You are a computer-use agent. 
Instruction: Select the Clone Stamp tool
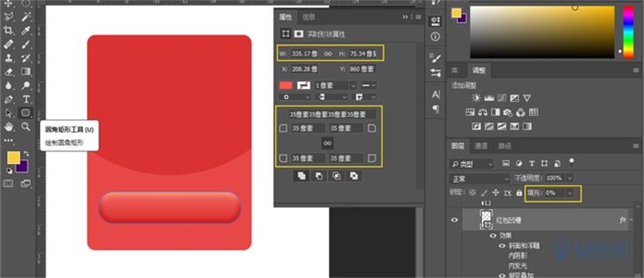pyautogui.click(x=8, y=58)
